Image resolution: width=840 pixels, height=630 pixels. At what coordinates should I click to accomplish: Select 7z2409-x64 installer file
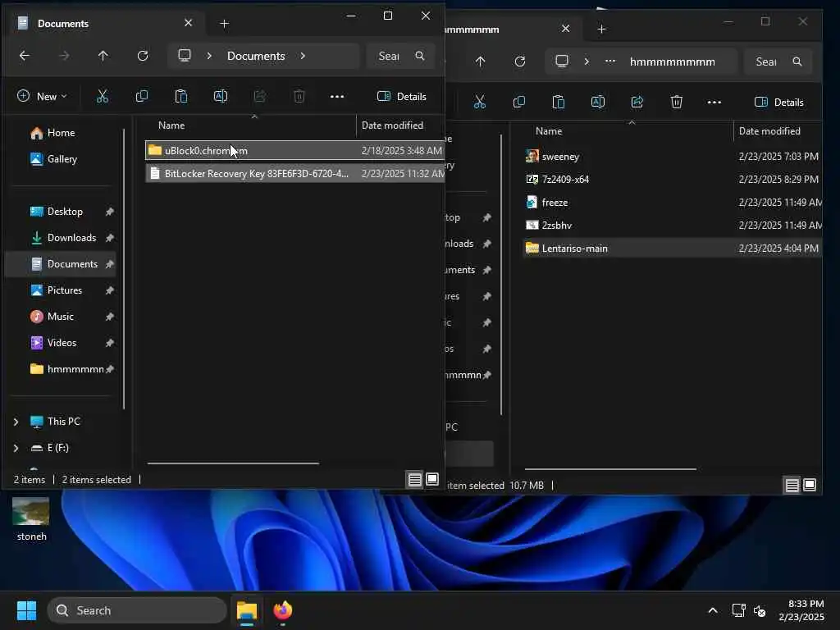point(672,180)
